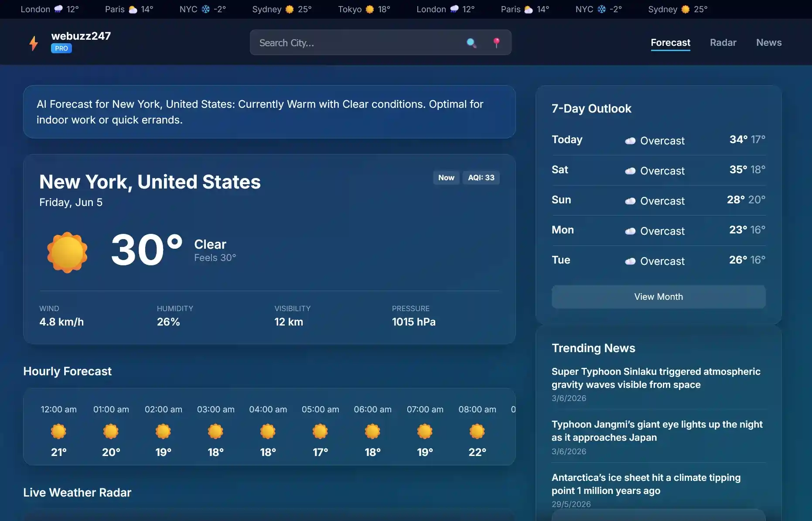The image size is (812, 521).
Task: Click the AQI: 33 badge
Action: tap(481, 178)
